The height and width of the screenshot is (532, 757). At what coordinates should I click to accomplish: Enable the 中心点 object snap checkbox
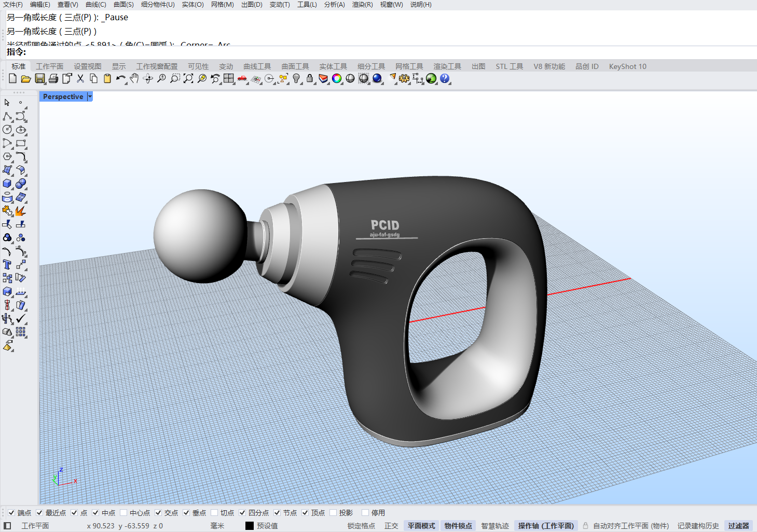point(123,513)
